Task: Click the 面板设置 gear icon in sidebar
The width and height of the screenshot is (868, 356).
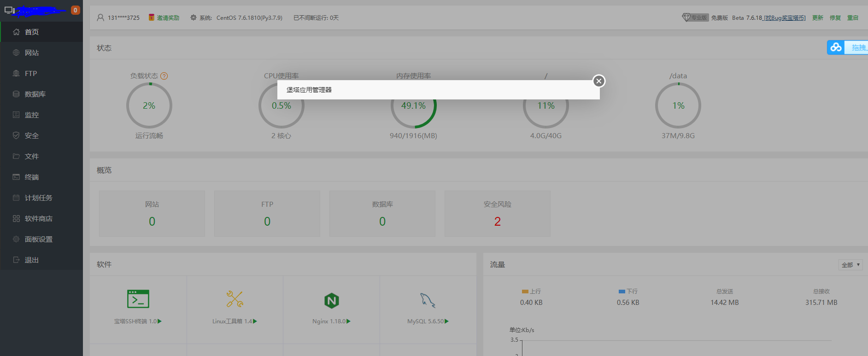Action: coord(16,239)
